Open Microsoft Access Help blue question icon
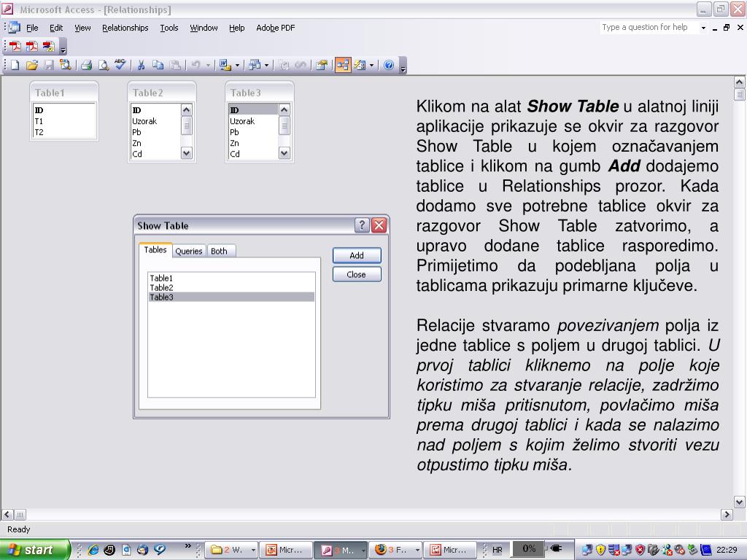Screen dimensions: 747x560 pos(389,65)
